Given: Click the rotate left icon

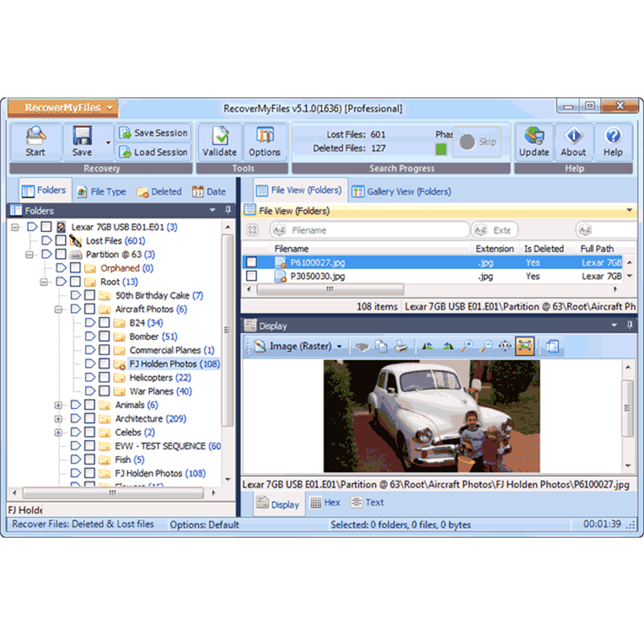Looking at the screenshot, I should [x=427, y=346].
